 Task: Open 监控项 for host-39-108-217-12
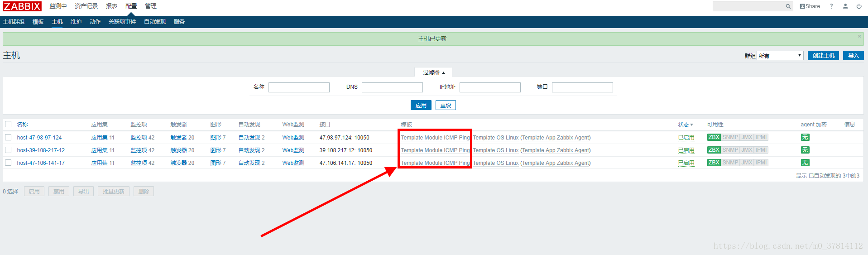click(x=139, y=150)
